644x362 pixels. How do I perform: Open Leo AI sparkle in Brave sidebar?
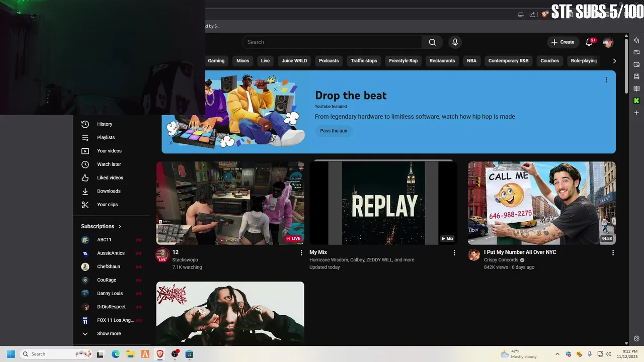636,40
